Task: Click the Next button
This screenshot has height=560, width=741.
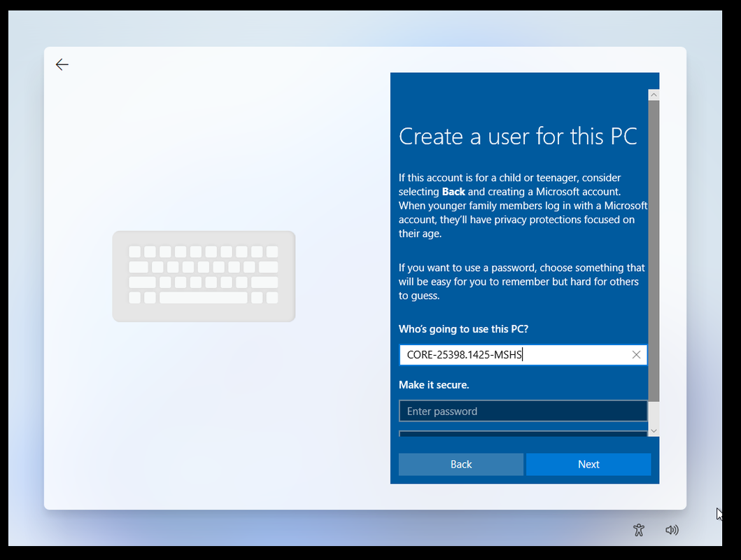Action: [x=588, y=465]
